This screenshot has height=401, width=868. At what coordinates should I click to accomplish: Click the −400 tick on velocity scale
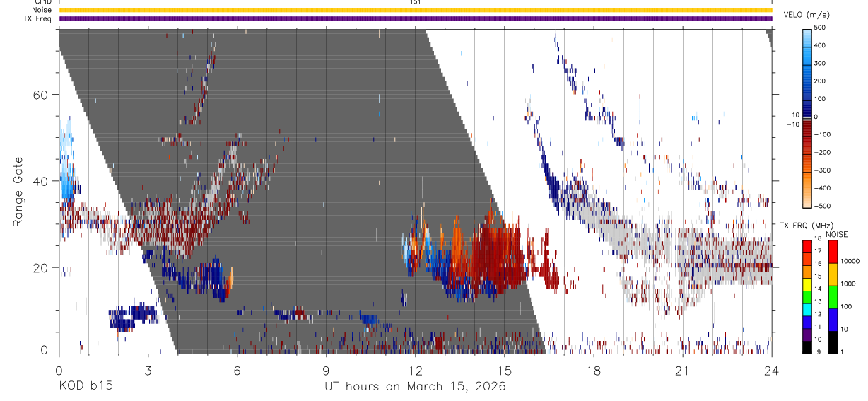point(823,189)
